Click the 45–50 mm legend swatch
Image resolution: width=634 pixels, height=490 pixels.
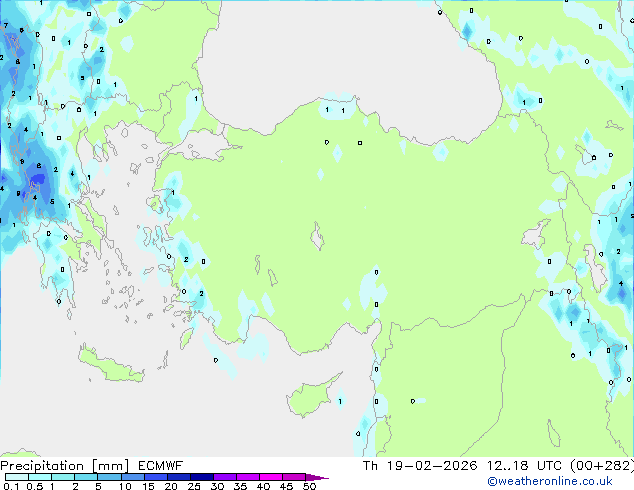point(294,477)
